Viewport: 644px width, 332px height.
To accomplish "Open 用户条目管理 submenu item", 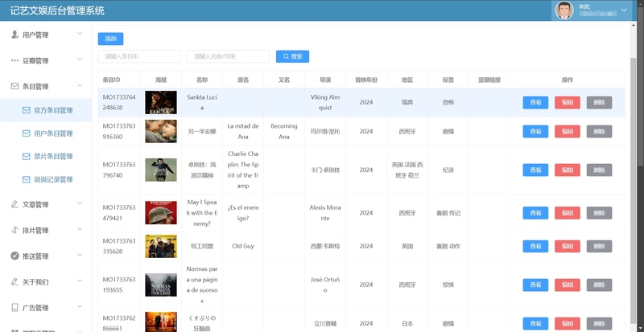I will click(46, 133).
